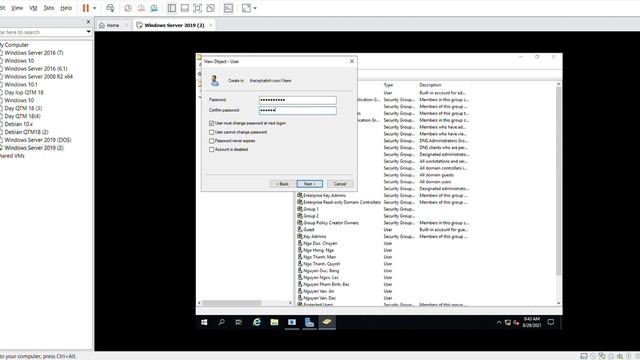Open the stretch display dropdown arrow
Screen dimensions: 640x360
click(x=255, y=8)
